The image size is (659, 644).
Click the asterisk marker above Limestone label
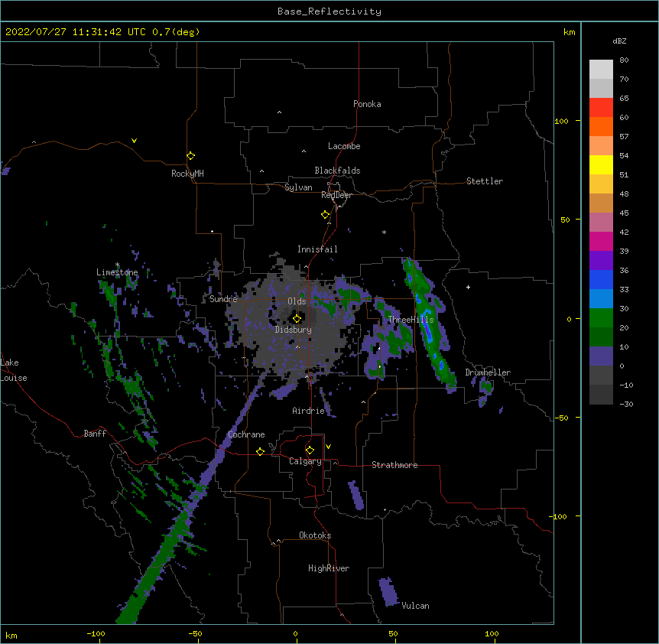click(117, 265)
